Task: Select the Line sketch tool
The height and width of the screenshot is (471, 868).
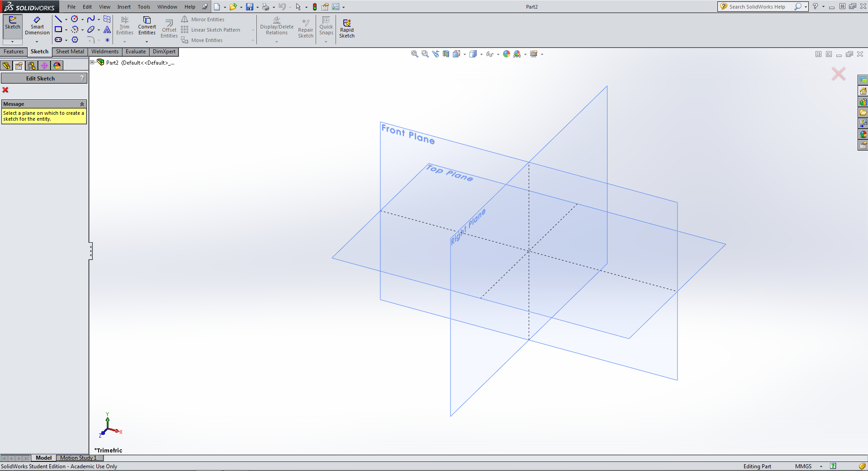Action: [59, 19]
